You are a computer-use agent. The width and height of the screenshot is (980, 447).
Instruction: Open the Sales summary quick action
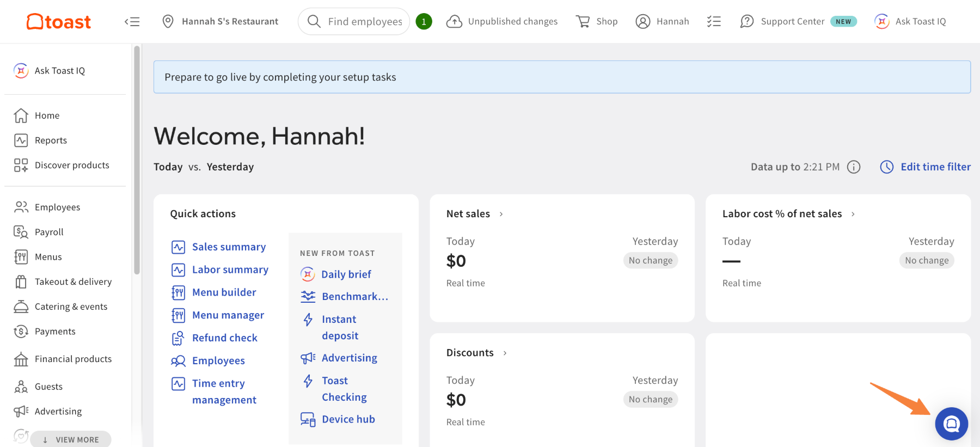click(x=229, y=247)
